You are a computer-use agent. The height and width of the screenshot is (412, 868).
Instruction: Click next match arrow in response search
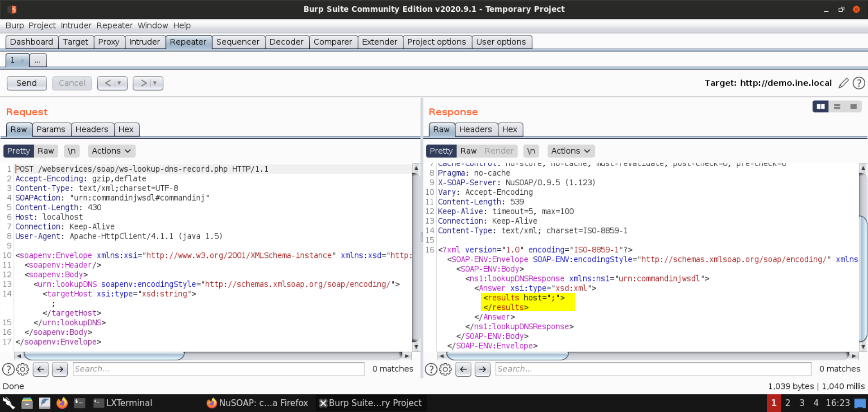click(x=482, y=369)
